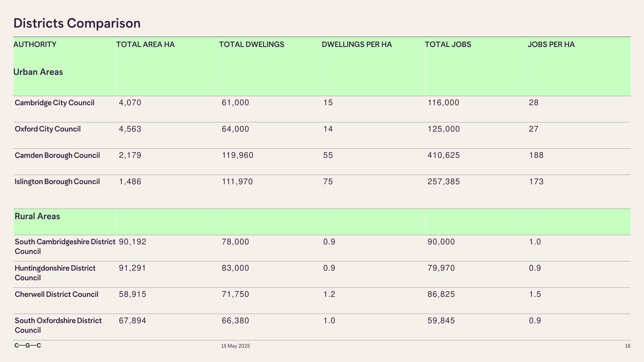Select South Oxfordshire District Council name
The height and width of the screenshot is (362, 644).
(x=58, y=325)
